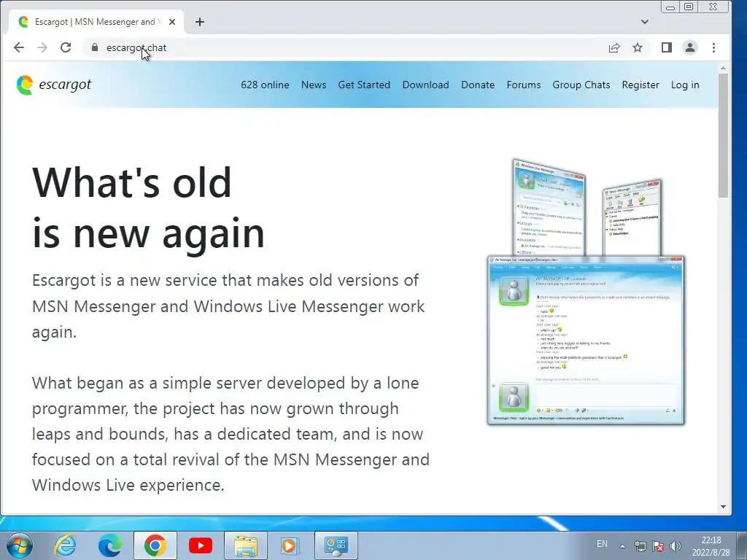Click the volume speaker tray icon
Image resolution: width=747 pixels, height=560 pixels.
(x=675, y=546)
